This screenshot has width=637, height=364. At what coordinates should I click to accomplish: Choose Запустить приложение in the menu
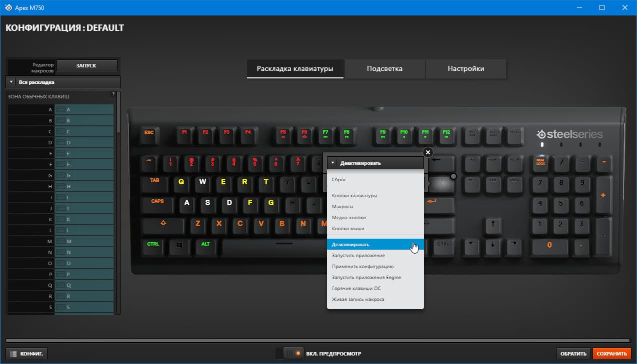[375, 255]
